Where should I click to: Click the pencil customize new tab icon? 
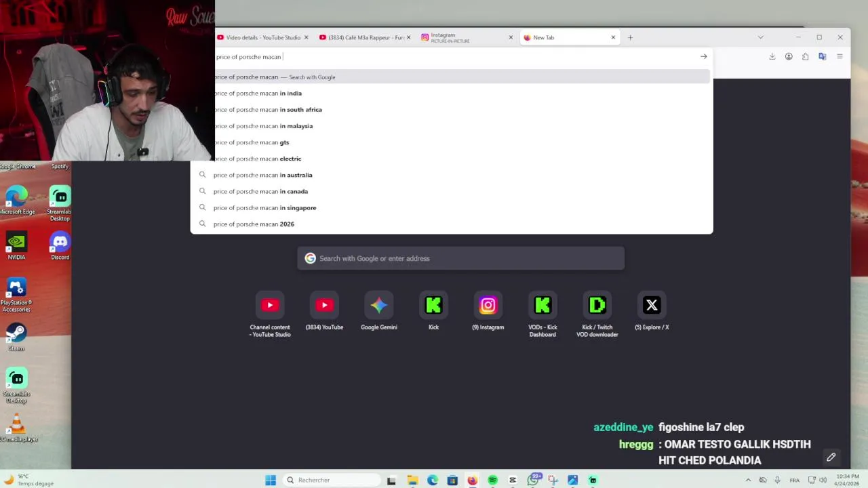coord(831,457)
